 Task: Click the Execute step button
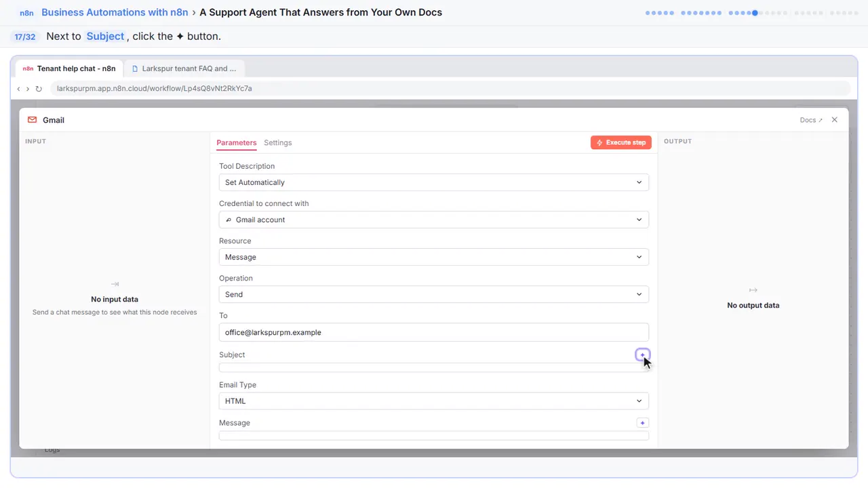621,142
